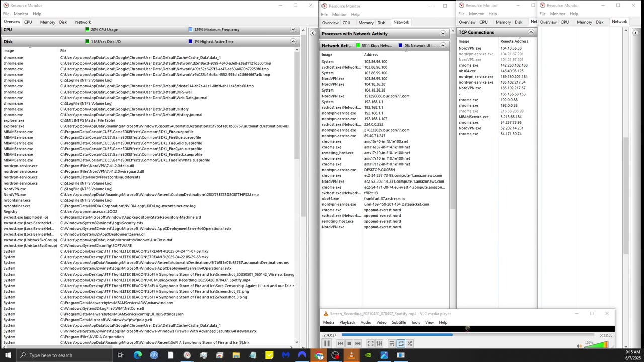Collapse the CPU section in Overview window
644x362 pixels.
point(293,30)
